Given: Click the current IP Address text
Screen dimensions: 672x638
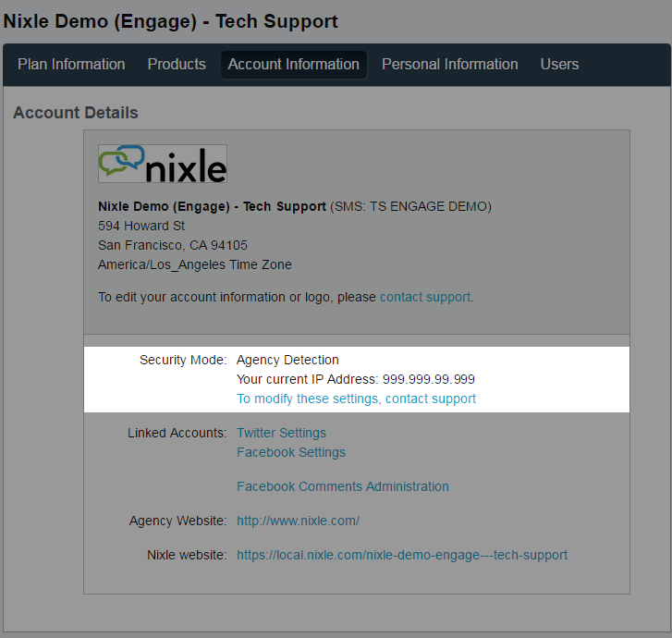Looking at the screenshot, I should pyautogui.click(x=356, y=379).
